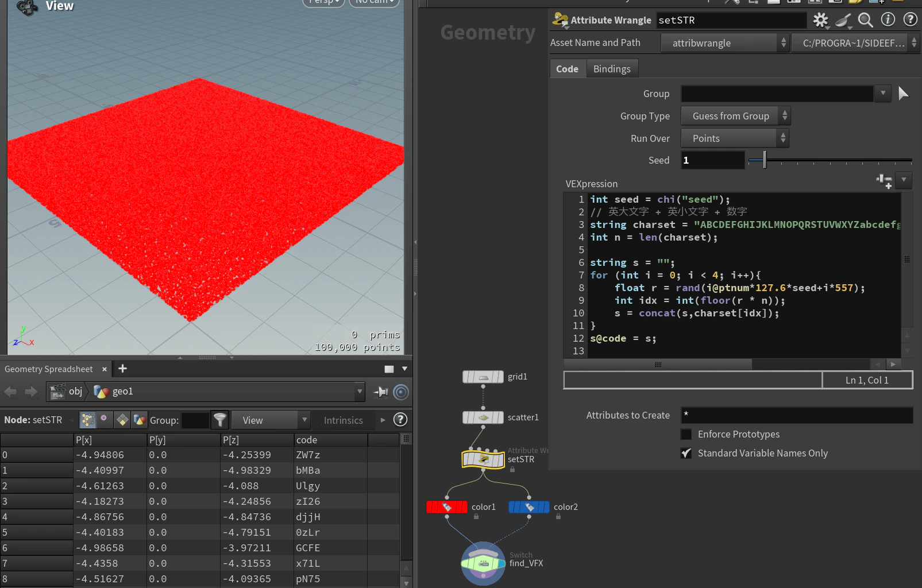Select the grid1 node

[483, 377]
